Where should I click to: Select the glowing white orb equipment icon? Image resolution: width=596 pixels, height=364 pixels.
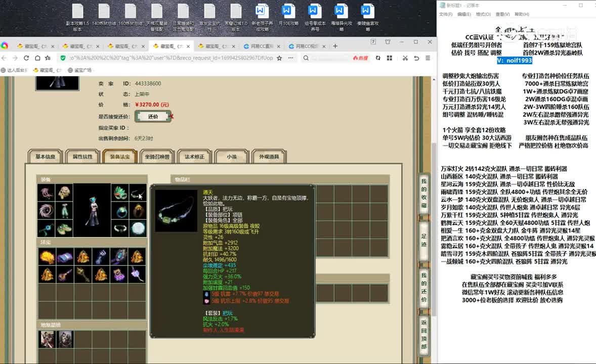pyautogui.click(x=138, y=229)
